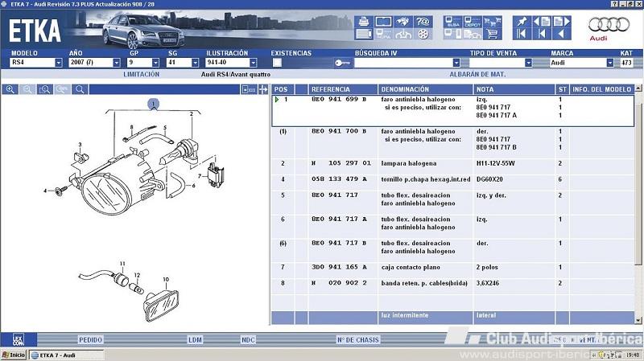Click the ETKA 7 - Audi taskbar button
Viewport: 644px width, 361px height.
coord(66,355)
